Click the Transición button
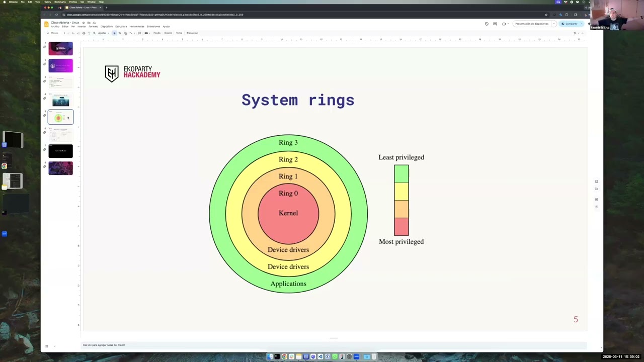 coord(192,33)
